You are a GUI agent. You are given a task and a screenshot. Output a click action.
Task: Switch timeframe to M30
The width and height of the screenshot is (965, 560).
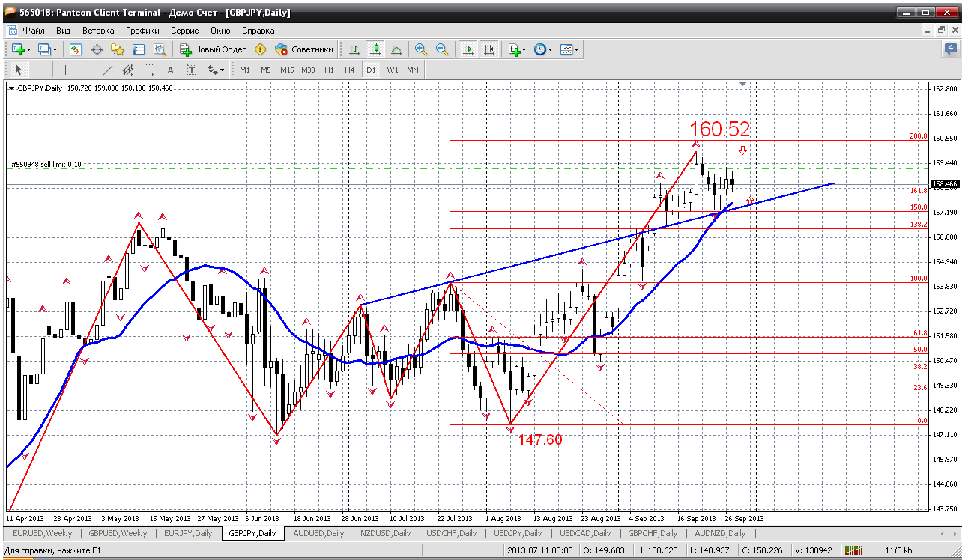coord(308,70)
